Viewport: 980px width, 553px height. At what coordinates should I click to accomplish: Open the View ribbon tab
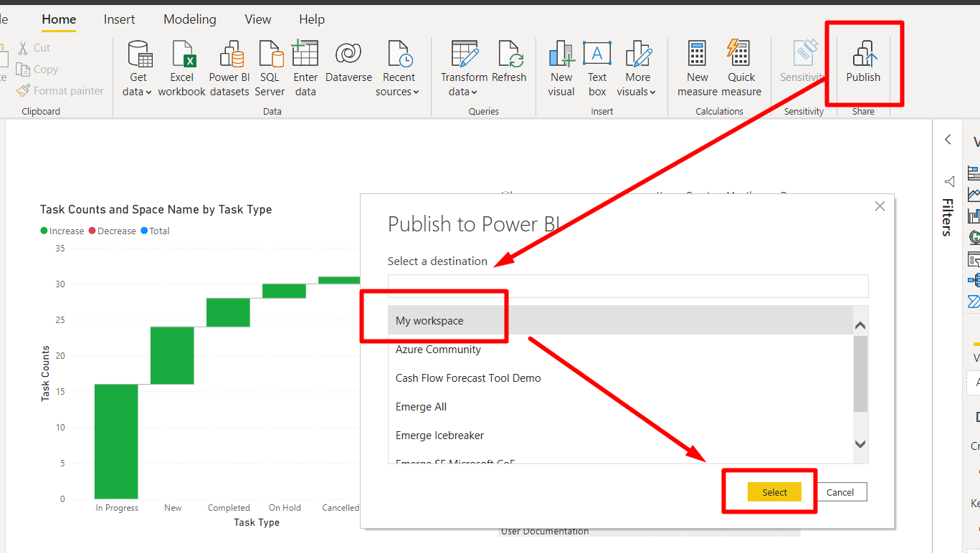257,19
